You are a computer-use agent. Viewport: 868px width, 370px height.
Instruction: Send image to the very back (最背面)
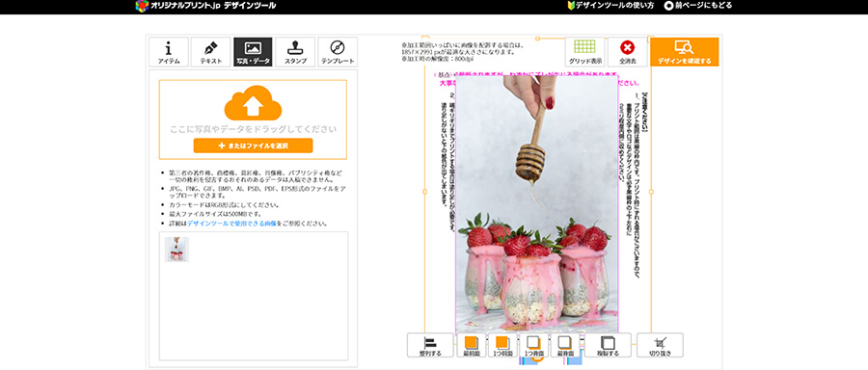[x=565, y=345]
